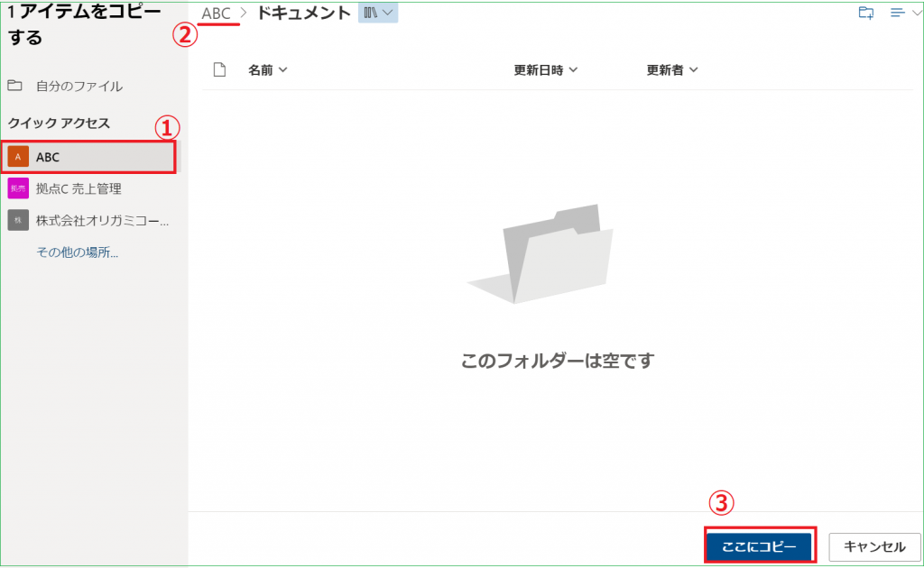
Task: Go to ABC in the breadcrumb
Action: click(217, 14)
